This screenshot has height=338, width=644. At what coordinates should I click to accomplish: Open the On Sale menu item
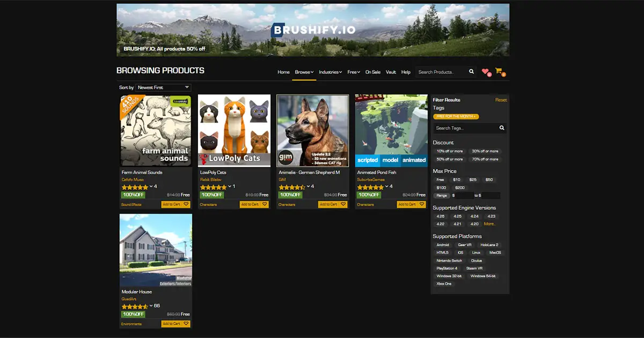373,72
